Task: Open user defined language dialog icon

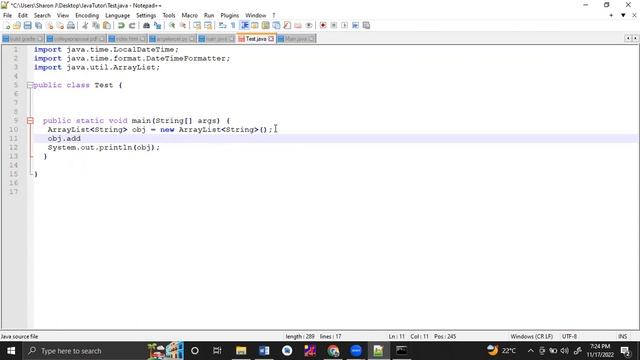Action: 255,25
